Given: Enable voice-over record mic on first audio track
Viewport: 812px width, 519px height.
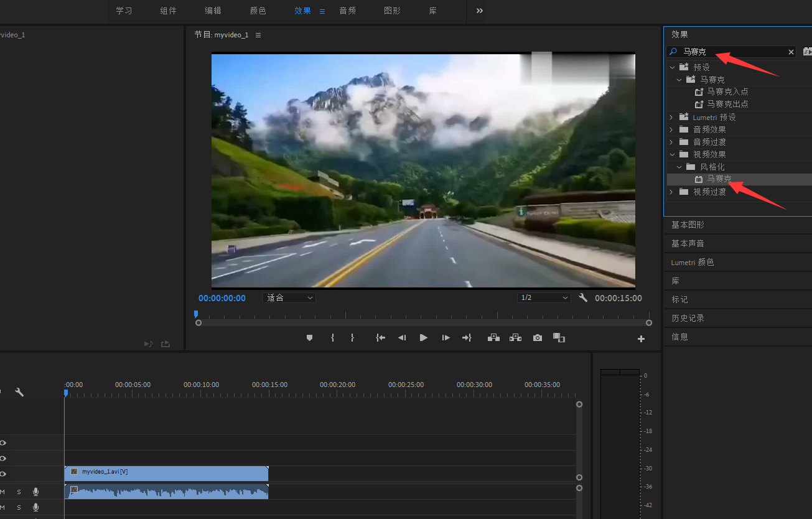Looking at the screenshot, I should coord(35,492).
